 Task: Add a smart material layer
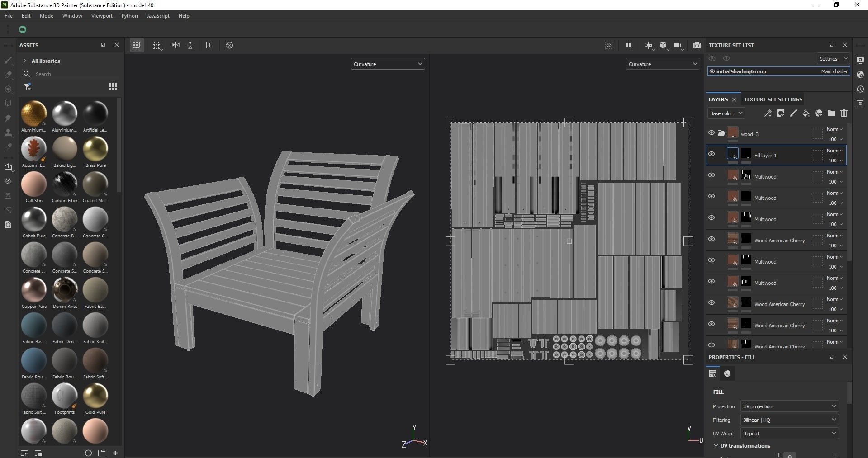[819, 113]
